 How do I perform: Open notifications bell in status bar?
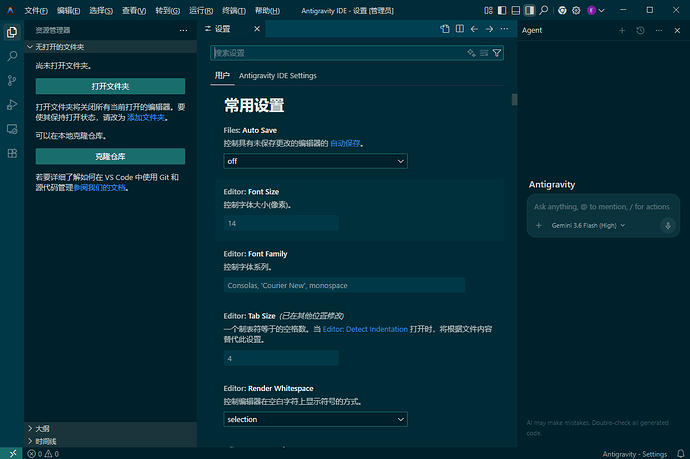(680, 454)
